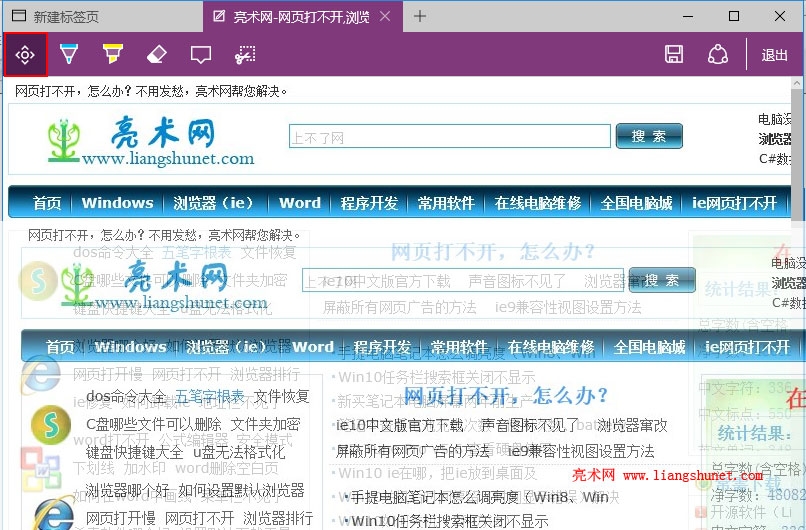The image size is (806, 530).
Task: Select the Clip (scissors) tool
Action: pyautogui.click(x=245, y=54)
